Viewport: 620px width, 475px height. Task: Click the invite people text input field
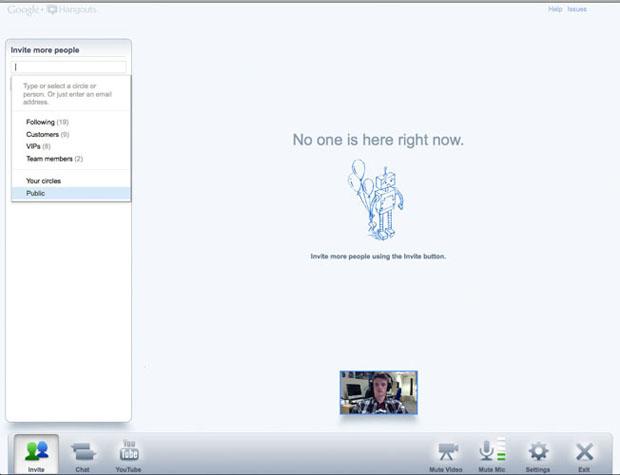(69, 67)
